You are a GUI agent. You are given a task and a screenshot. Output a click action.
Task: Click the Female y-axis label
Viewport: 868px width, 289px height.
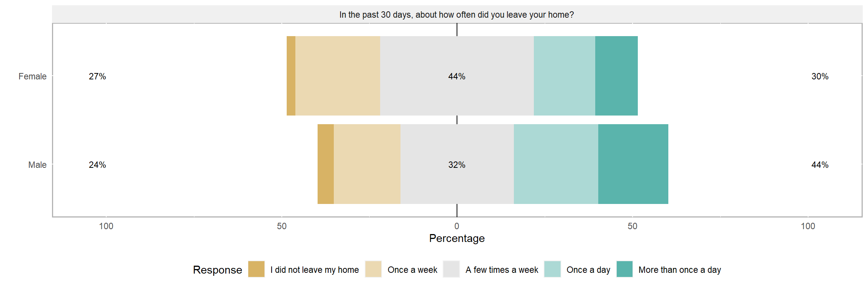(32, 76)
